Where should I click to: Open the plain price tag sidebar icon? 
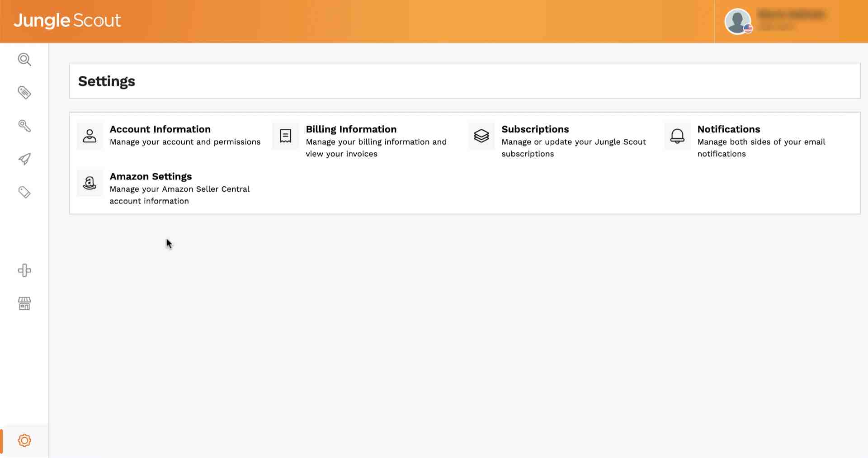[x=24, y=192]
